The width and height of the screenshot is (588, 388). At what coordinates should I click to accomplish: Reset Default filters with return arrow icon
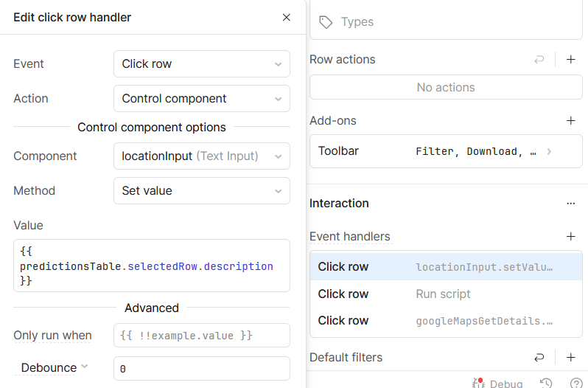pos(539,357)
